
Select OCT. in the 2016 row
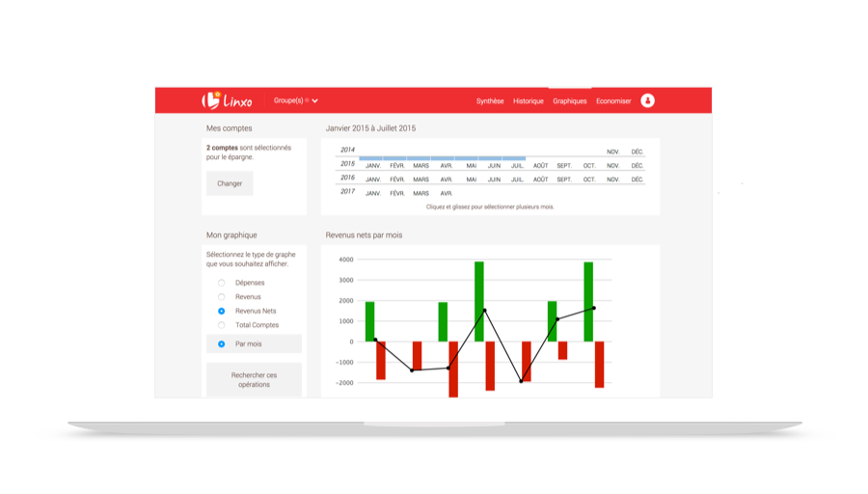[589, 179]
